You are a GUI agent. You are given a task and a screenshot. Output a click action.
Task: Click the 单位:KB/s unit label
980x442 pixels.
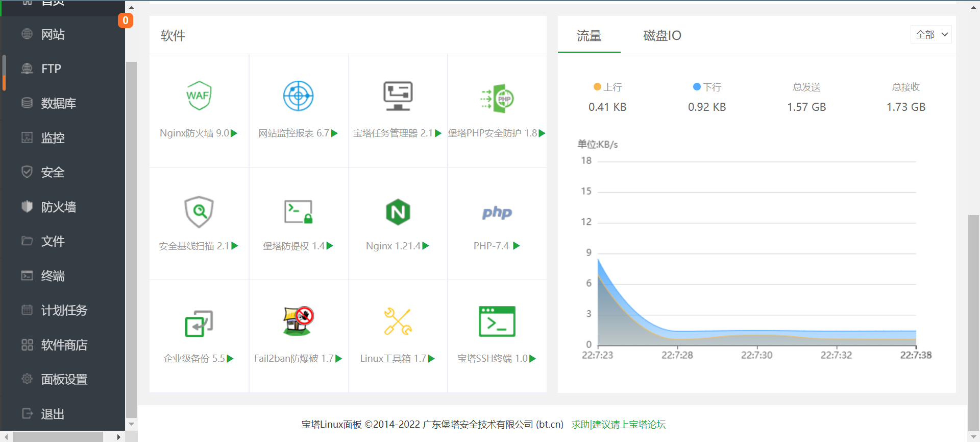598,144
